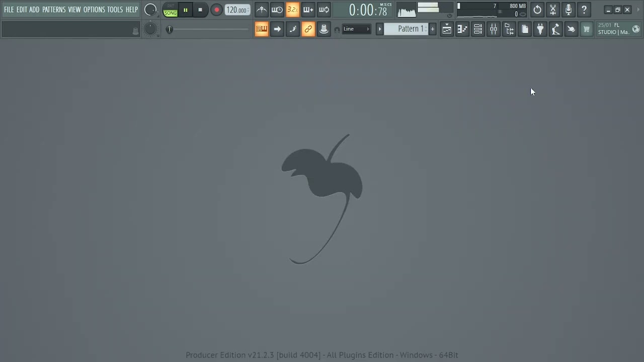
Task: Click the 120.000 tempo field
Action: pyautogui.click(x=237, y=10)
